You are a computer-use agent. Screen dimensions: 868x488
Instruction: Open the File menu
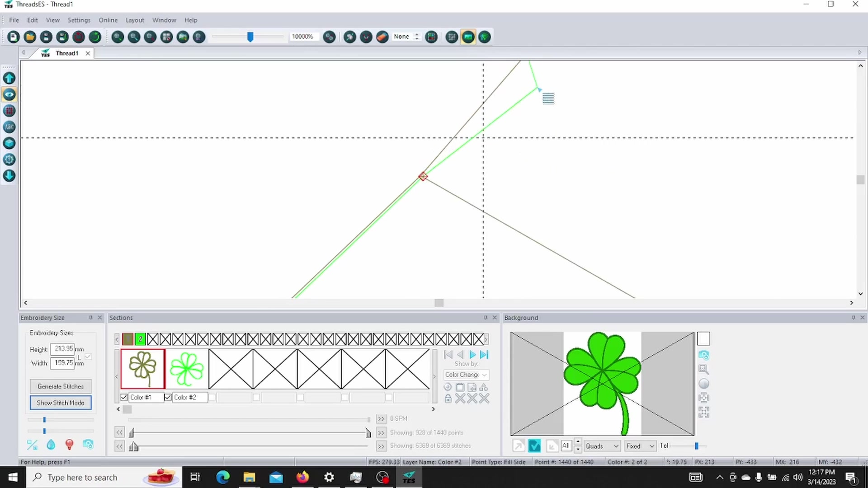tap(14, 20)
